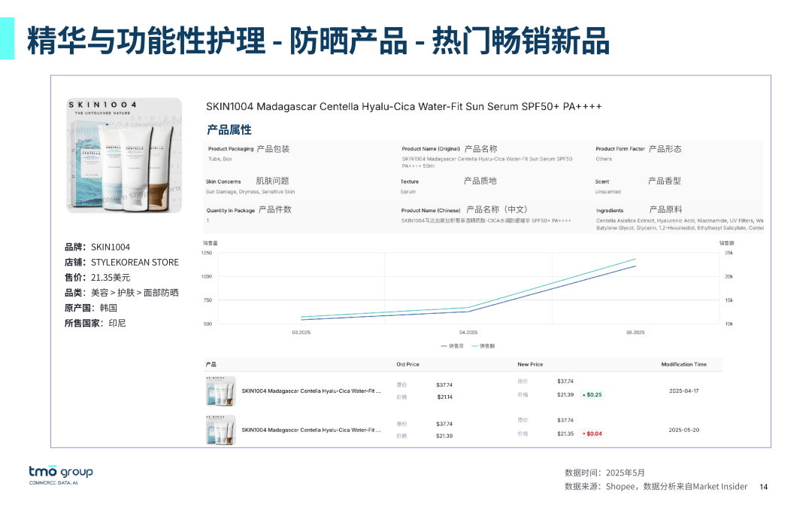
Task: Click the red $0.04 price drop badge
Action: [x=592, y=433]
